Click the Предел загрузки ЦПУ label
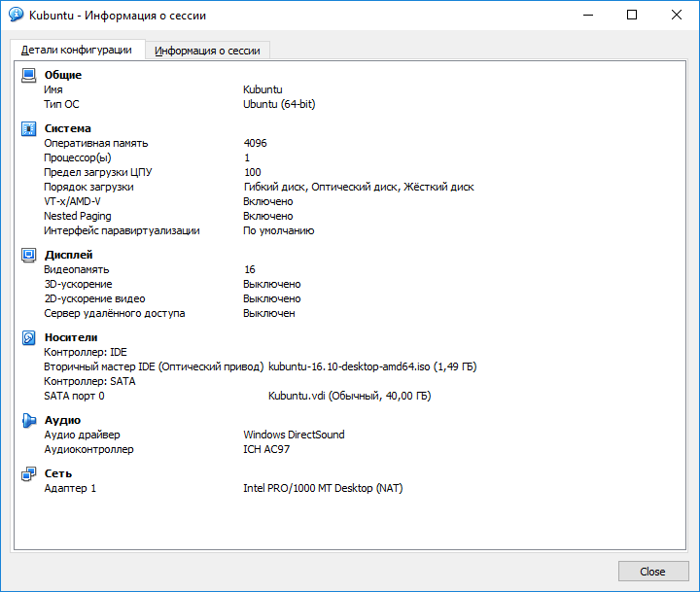Viewport: 700px width, 592px height. (x=98, y=172)
